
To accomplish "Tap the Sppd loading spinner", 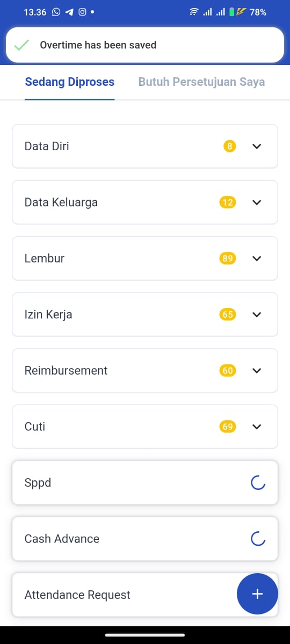I will click(258, 483).
